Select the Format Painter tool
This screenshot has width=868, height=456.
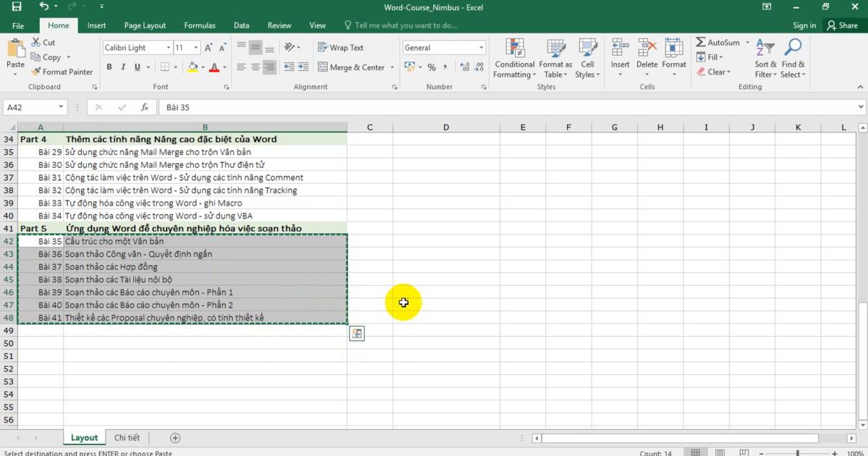coord(62,72)
